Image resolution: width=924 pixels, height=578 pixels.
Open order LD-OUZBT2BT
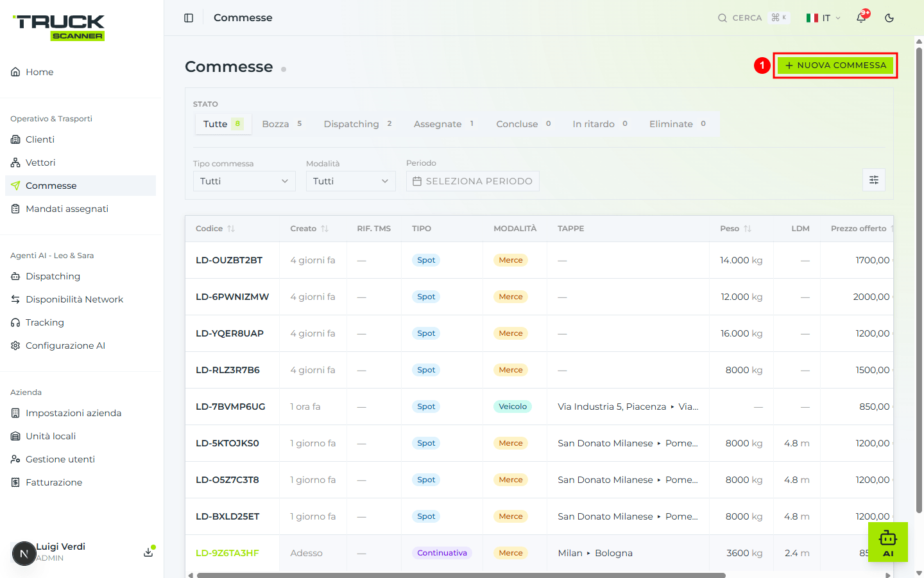click(229, 260)
